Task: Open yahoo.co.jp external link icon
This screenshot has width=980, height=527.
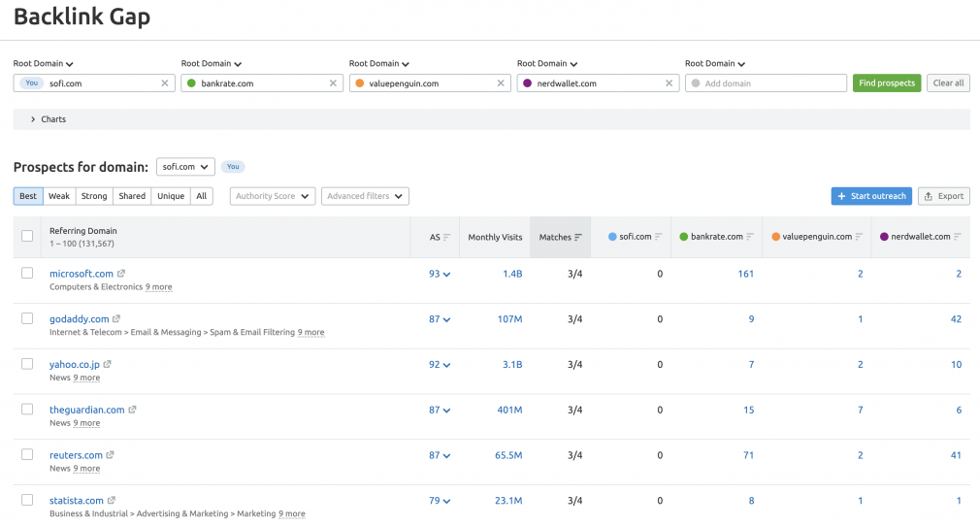Action: pos(107,364)
